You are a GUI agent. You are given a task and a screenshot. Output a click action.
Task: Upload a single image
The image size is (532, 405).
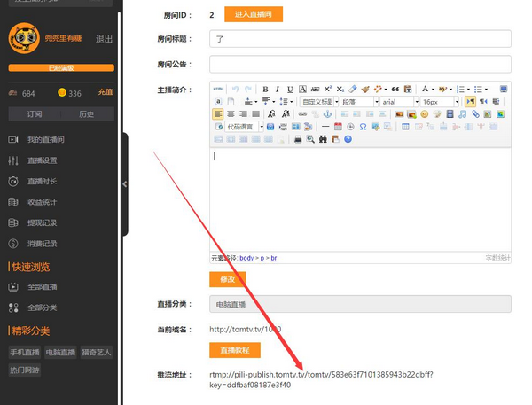399,114
